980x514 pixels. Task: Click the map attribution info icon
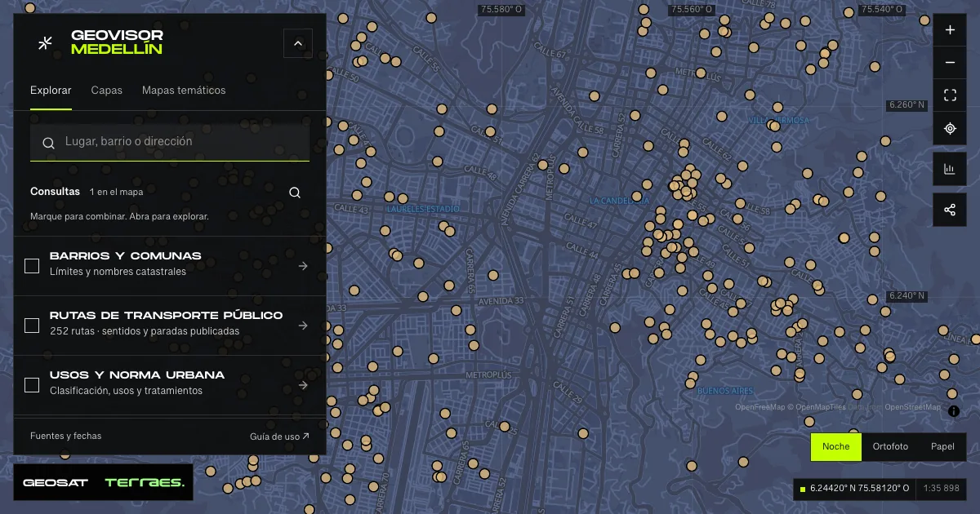click(x=954, y=411)
